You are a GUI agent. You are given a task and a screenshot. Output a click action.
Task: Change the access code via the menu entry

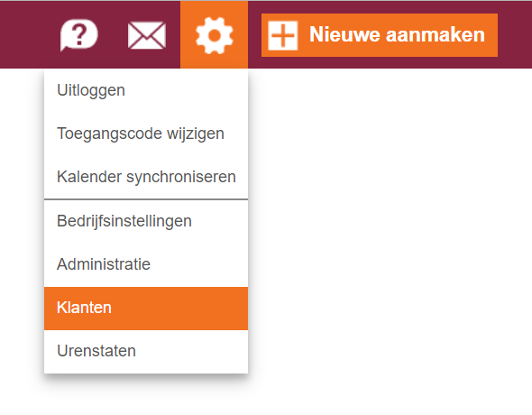(146, 134)
